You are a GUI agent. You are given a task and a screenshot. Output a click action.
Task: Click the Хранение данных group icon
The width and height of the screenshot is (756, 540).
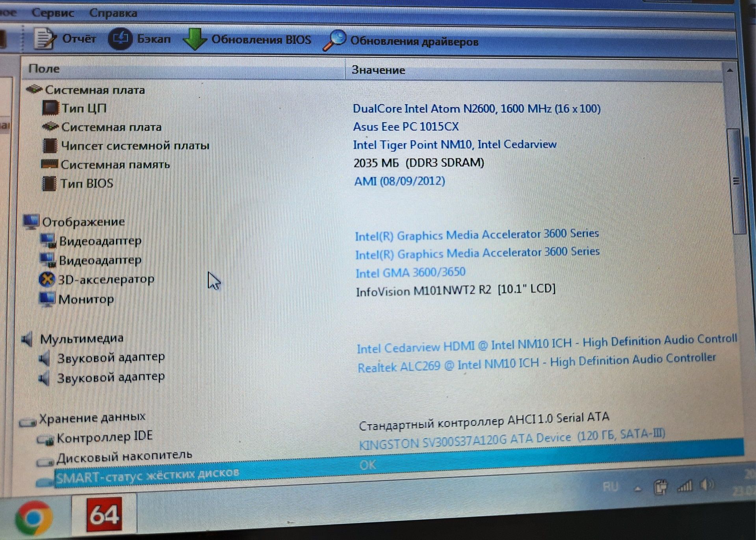tap(28, 422)
